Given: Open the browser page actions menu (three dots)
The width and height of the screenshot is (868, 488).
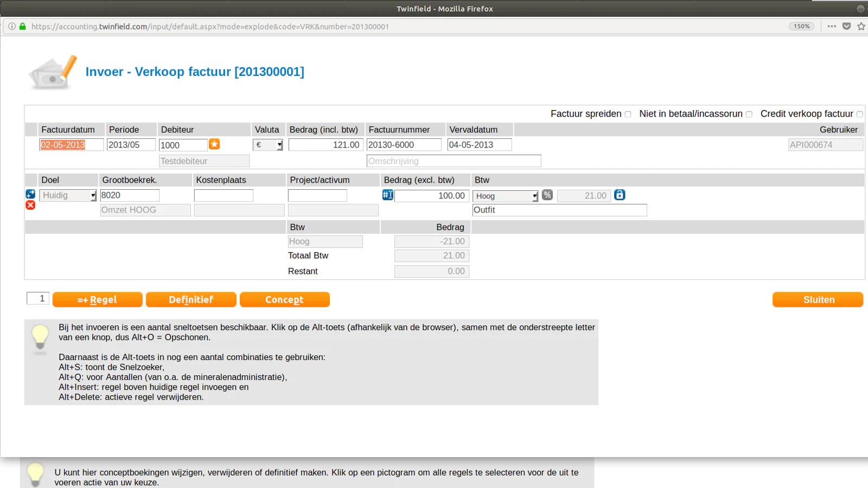Looking at the screenshot, I should pyautogui.click(x=832, y=26).
